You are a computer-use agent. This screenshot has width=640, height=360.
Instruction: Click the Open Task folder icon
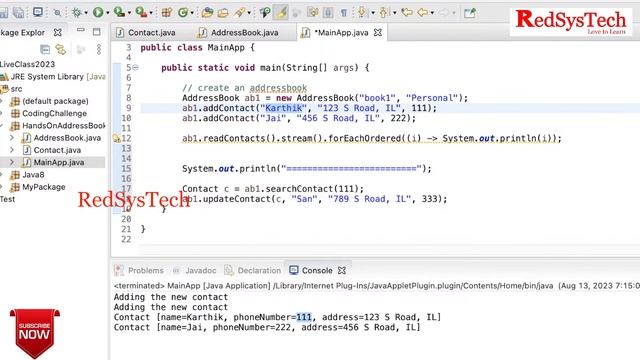pos(223,13)
